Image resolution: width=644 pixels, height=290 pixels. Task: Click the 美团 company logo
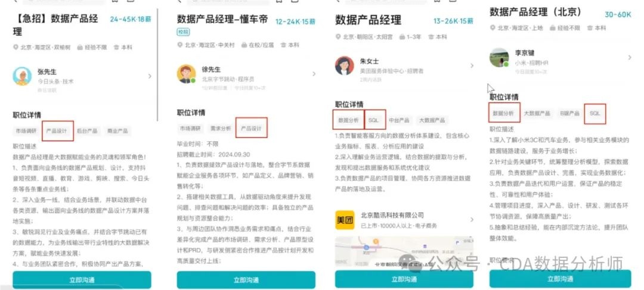[344, 220]
